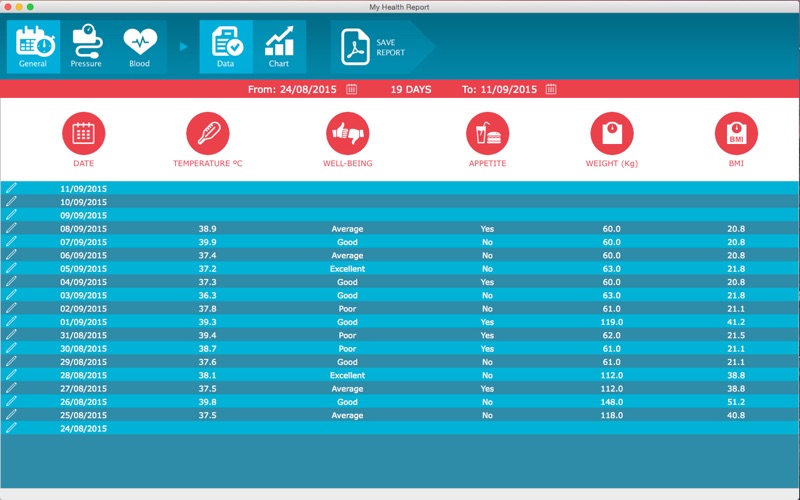Edit the 03/09/2015 entry with the pencil

[x=11, y=294]
